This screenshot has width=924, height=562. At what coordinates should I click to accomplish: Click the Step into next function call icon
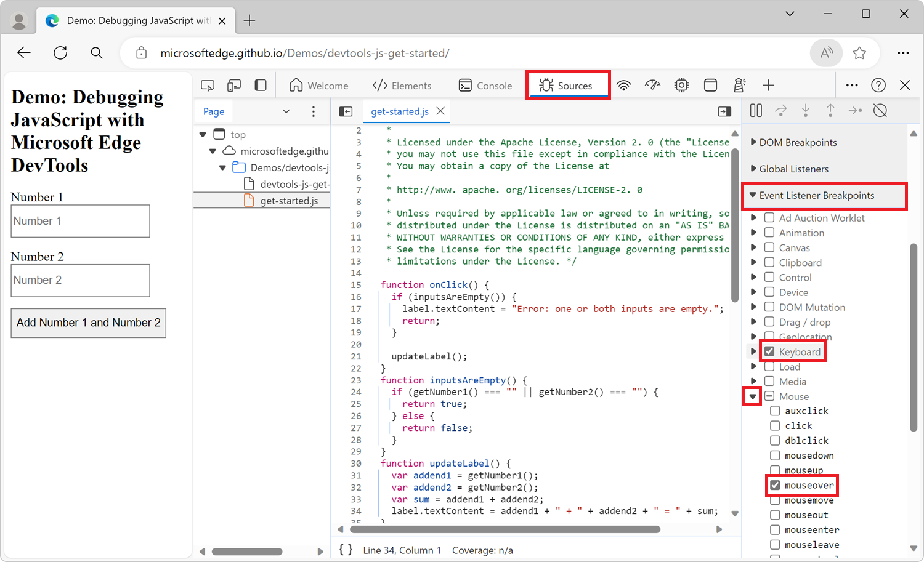coord(806,111)
